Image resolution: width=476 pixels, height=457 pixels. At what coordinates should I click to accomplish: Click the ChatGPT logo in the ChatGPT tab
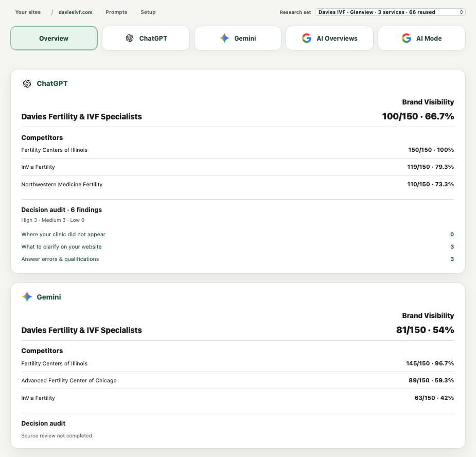point(130,38)
